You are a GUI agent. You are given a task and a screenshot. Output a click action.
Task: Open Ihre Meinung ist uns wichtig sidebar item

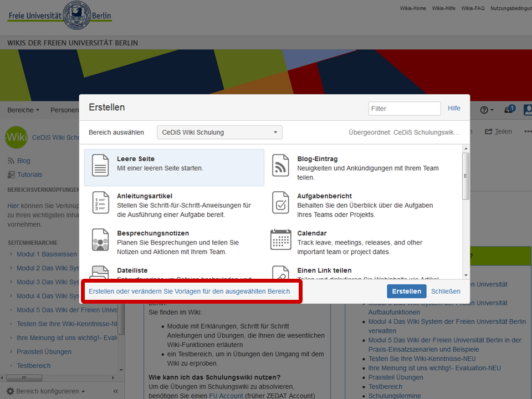click(x=67, y=337)
